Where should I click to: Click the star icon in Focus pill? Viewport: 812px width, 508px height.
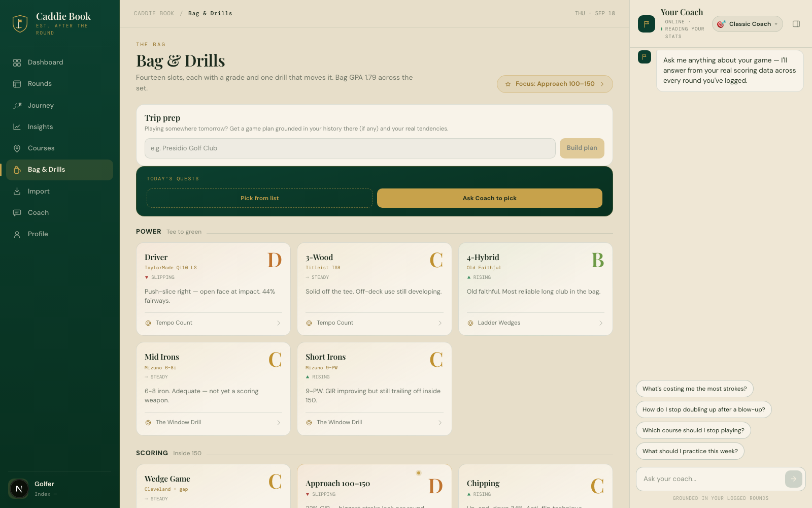[508, 84]
